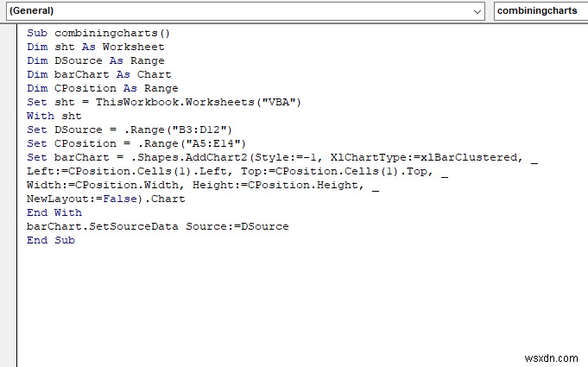Viewport: 588px width, 367px height.
Task: Click the NewLayout:=False).Chart line
Action: [105, 199]
